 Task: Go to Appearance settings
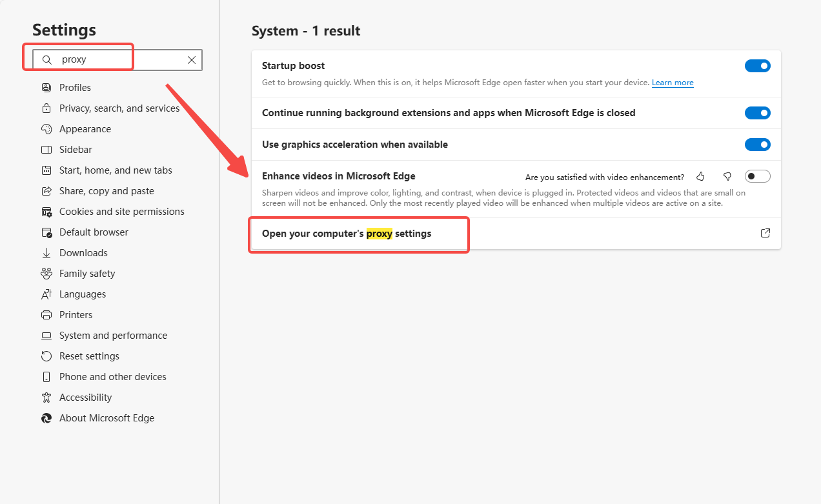tap(85, 129)
